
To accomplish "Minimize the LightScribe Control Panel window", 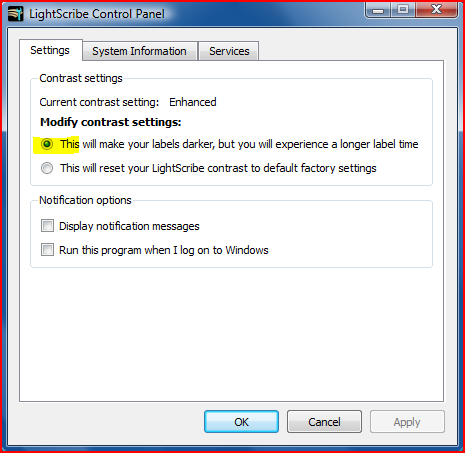I will pyautogui.click(x=378, y=10).
